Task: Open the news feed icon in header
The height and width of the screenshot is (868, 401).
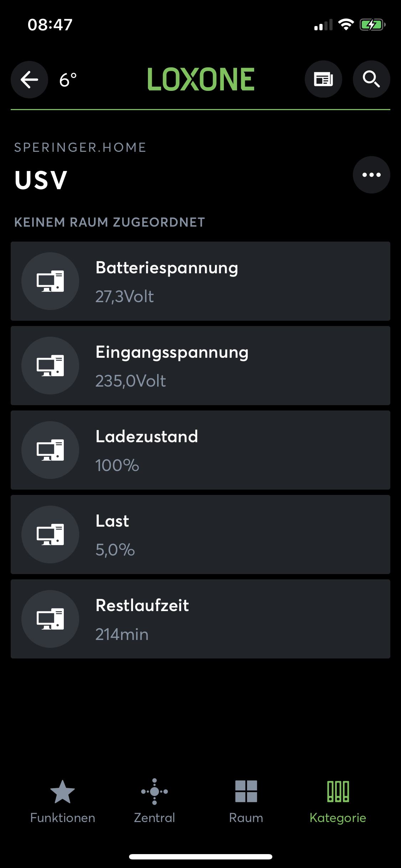Action: [323, 79]
